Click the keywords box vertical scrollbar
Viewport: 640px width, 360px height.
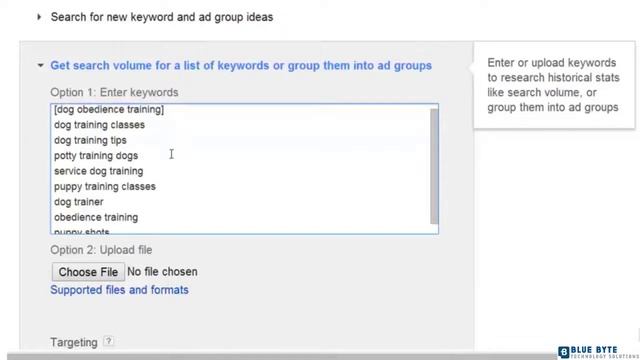tap(434, 167)
